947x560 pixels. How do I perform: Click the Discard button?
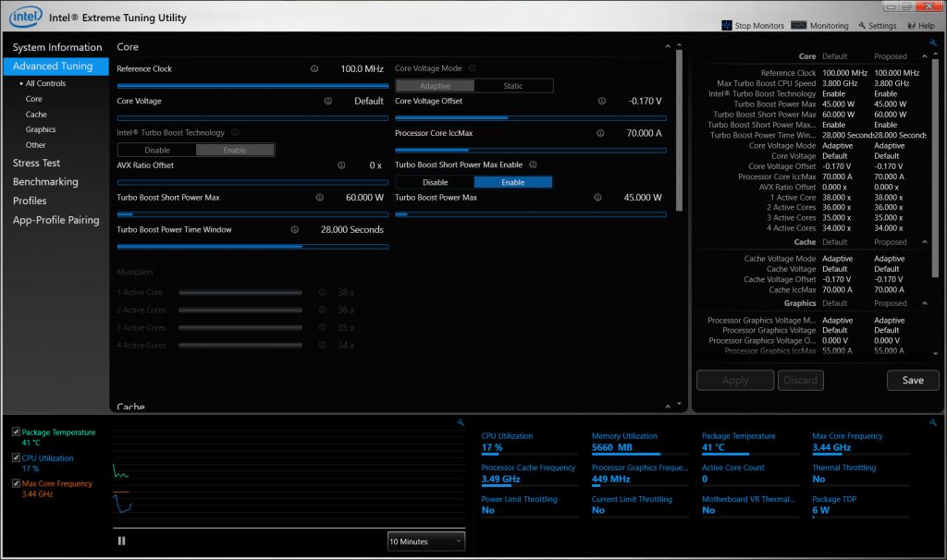[800, 380]
